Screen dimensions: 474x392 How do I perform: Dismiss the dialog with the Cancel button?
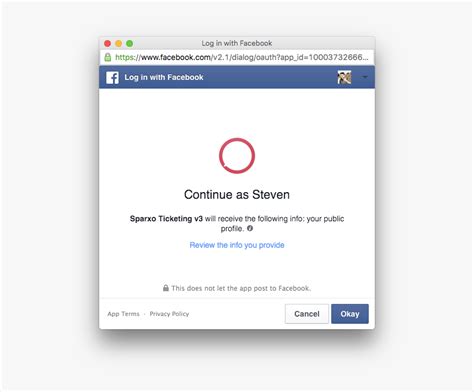coord(307,314)
